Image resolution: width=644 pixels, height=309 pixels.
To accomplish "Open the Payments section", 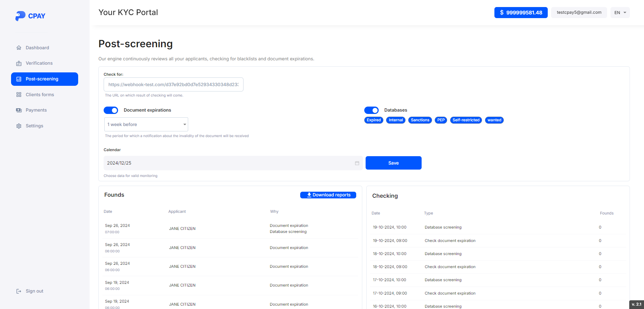I will [36, 110].
